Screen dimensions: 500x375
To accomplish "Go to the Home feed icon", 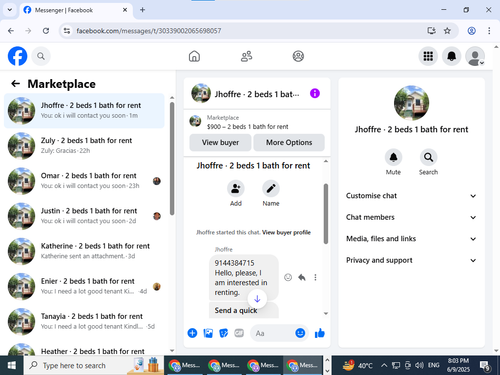I will (x=194, y=56).
